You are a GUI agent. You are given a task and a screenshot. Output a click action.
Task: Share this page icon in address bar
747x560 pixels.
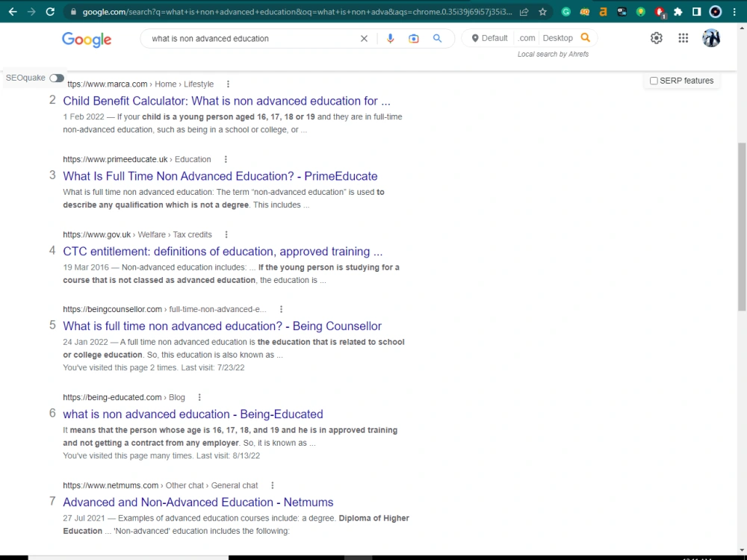point(524,12)
